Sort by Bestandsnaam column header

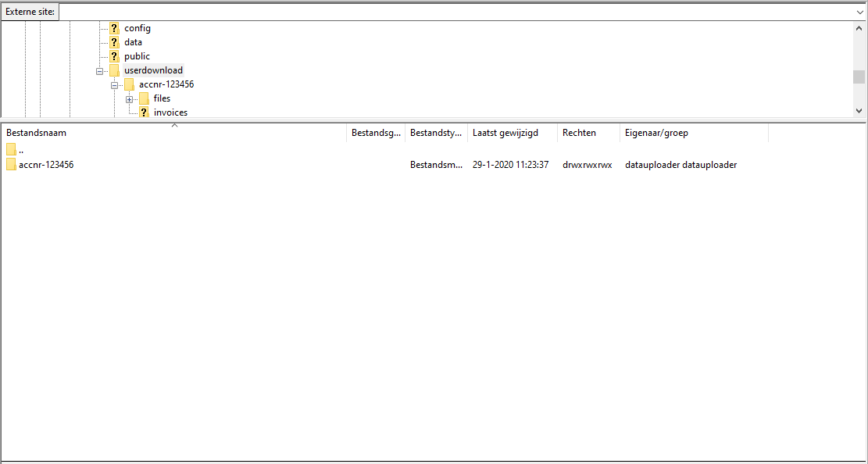click(x=174, y=133)
